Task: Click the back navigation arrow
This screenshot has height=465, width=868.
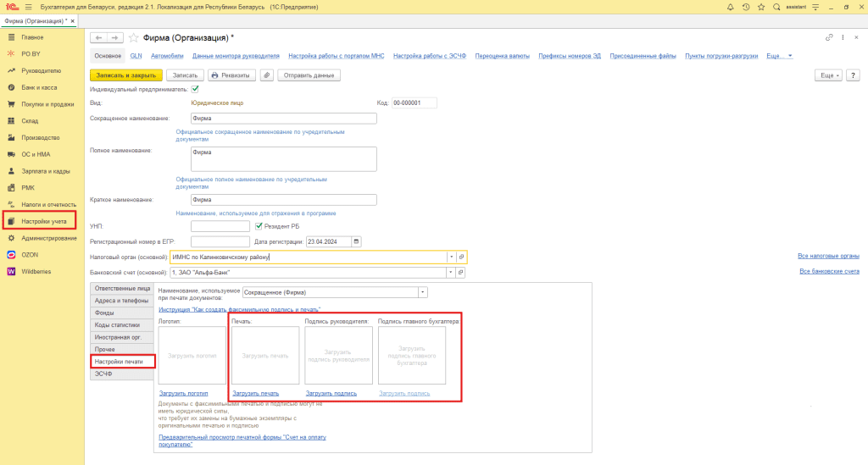Action: tap(98, 38)
